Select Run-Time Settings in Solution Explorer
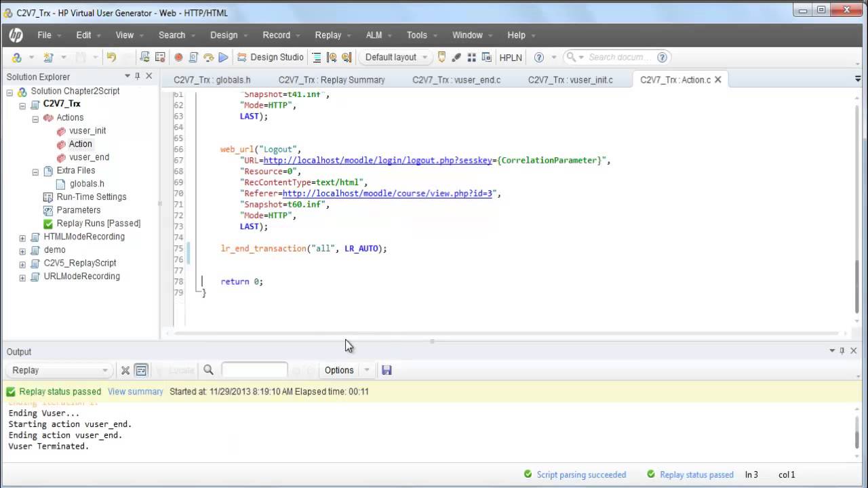 point(92,197)
